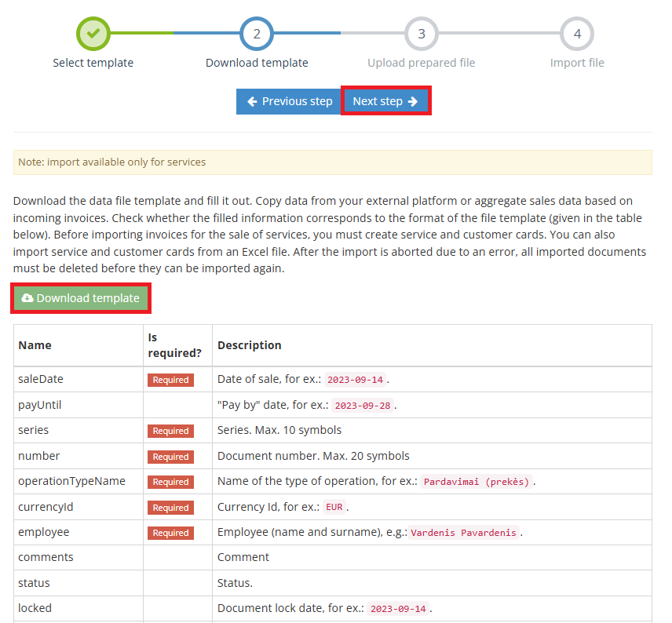Click the Required badge in the saleDate row
672x623 pixels.
[170, 380]
